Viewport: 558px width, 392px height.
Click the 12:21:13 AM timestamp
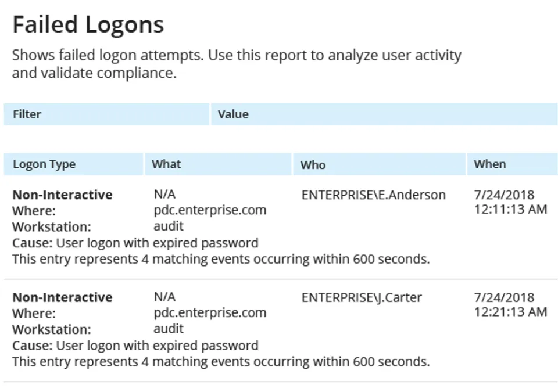point(510,312)
